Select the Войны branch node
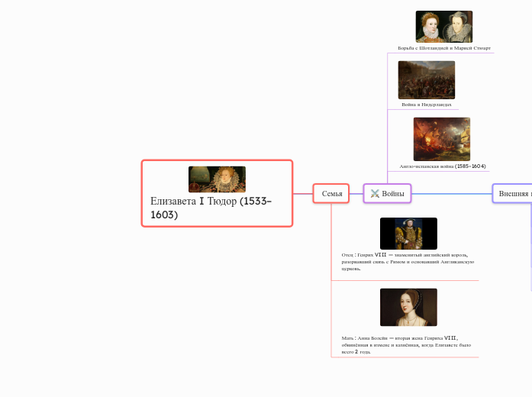Screen dimensions: 532x397 point(387,193)
